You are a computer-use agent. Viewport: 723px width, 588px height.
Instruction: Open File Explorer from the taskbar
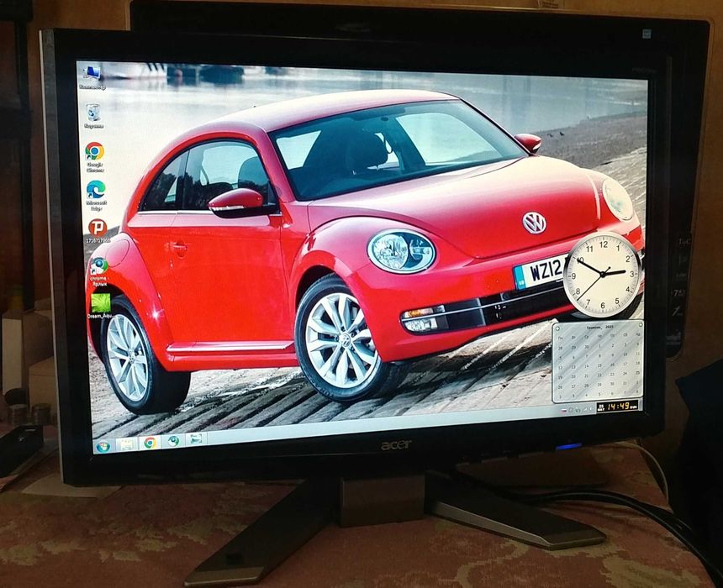click(127, 444)
